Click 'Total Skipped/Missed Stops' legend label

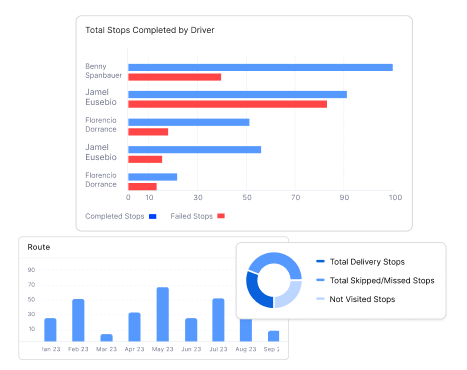382,280
